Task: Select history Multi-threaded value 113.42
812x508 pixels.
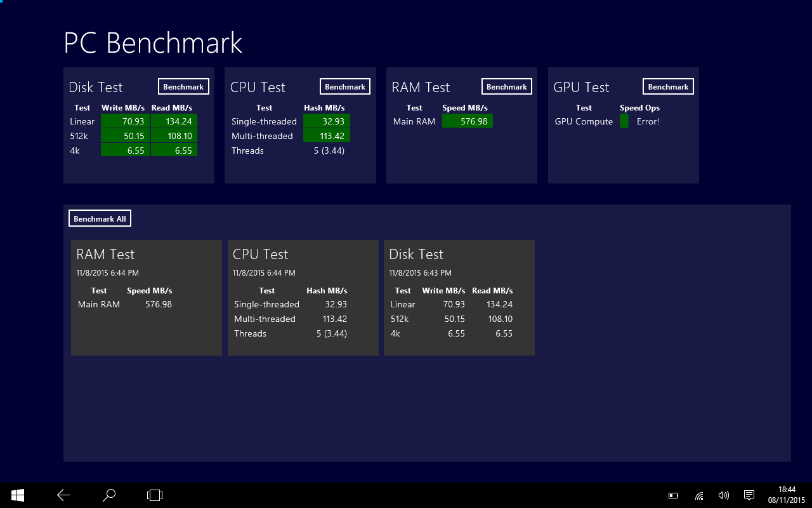Action: [335, 319]
